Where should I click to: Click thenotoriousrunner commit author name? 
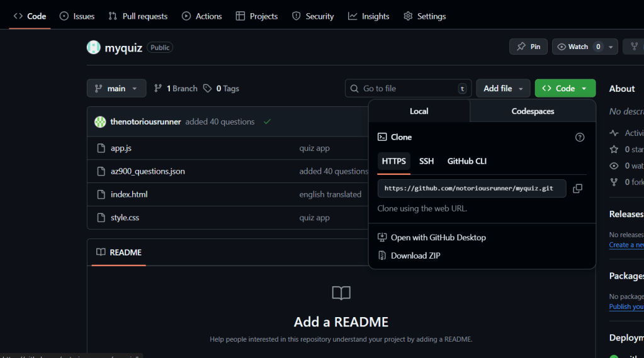145,121
